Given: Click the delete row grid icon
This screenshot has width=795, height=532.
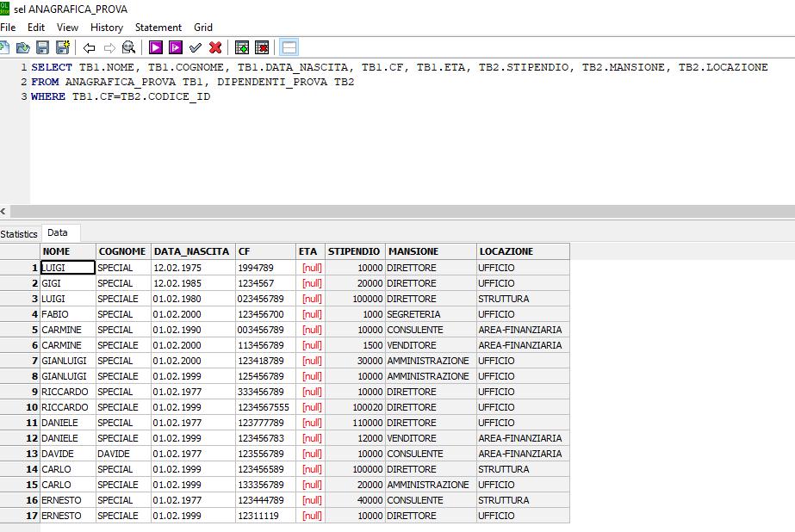Looking at the screenshot, I should click(262, 47).
